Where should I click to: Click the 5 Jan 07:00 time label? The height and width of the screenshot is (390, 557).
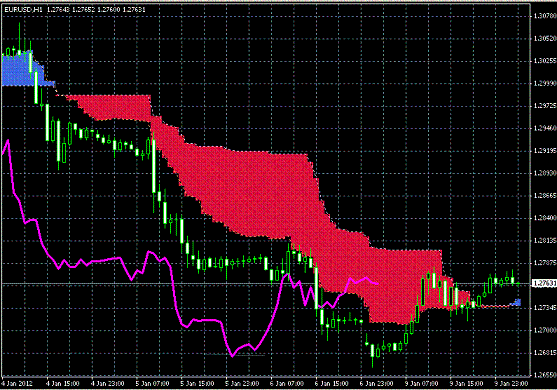(152, 384)
